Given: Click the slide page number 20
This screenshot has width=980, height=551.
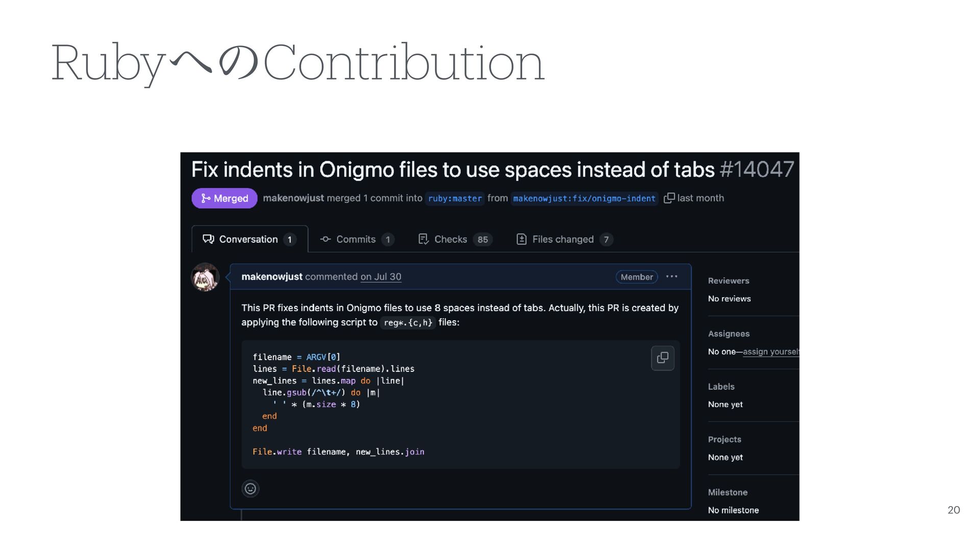Looking at the screenshot, I should tap(953, 510).
